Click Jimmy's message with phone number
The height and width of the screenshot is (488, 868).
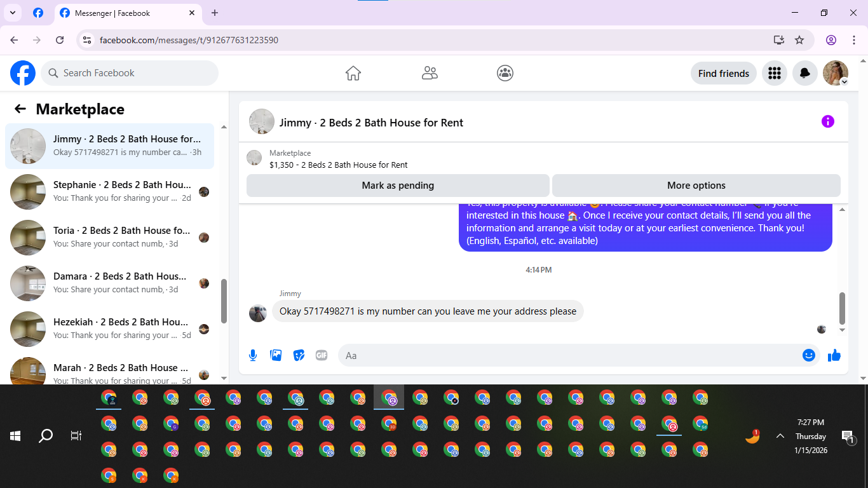pos(428,311)
